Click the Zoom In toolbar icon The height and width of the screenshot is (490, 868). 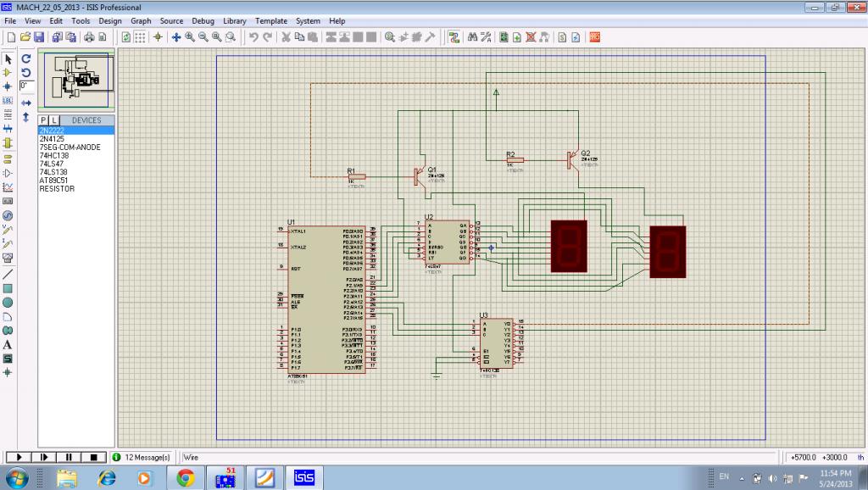tap(190, 37)
